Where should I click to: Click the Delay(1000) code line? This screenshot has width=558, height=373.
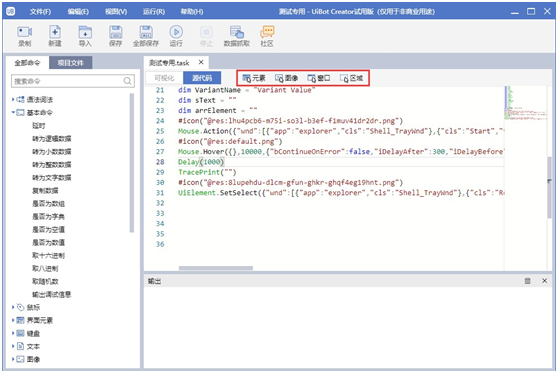[201, 162]
